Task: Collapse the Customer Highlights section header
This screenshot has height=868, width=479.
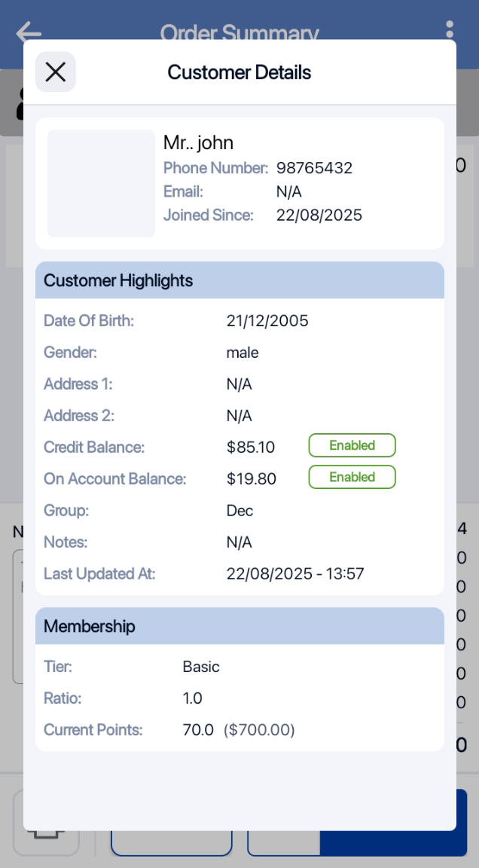Action: pyautogui.click(x=239, y=280)
